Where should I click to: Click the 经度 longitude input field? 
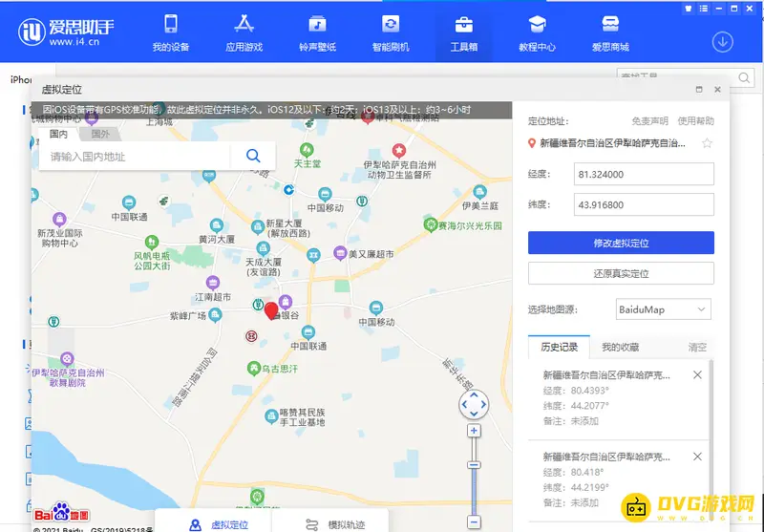(x=644, y=175)
